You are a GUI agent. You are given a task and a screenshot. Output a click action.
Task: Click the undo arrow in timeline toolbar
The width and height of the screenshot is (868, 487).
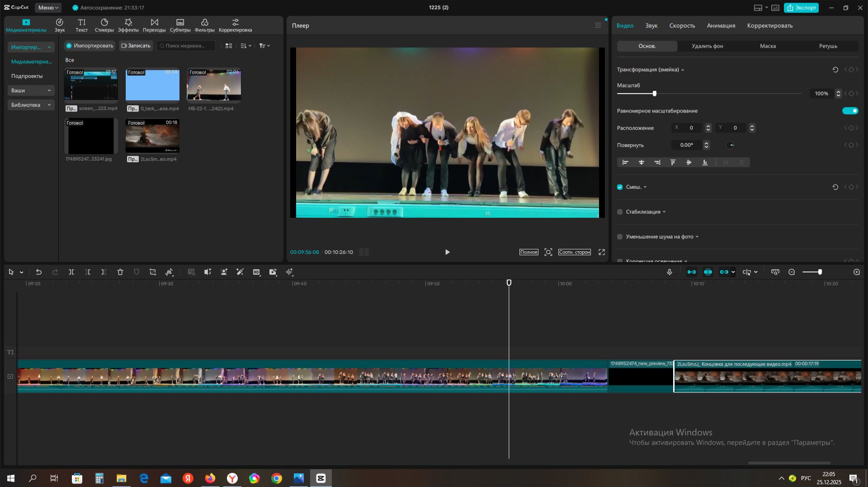coord(39,272)
